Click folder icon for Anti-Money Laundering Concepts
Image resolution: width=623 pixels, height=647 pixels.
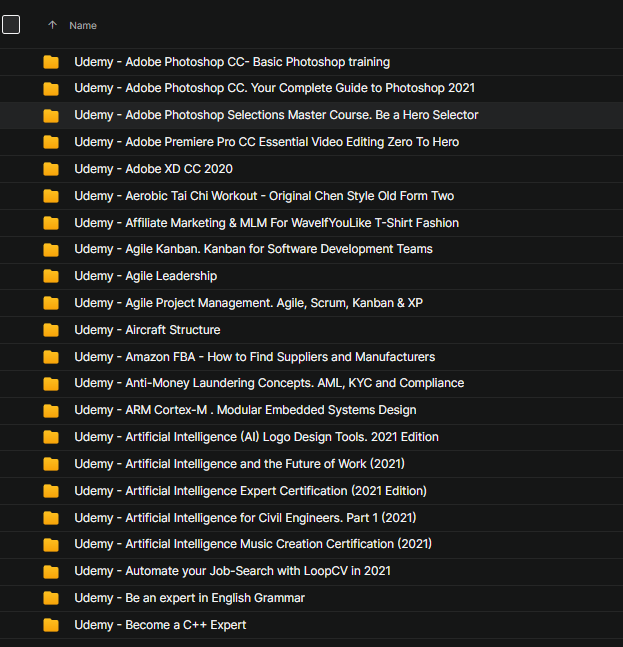point(51,384)
